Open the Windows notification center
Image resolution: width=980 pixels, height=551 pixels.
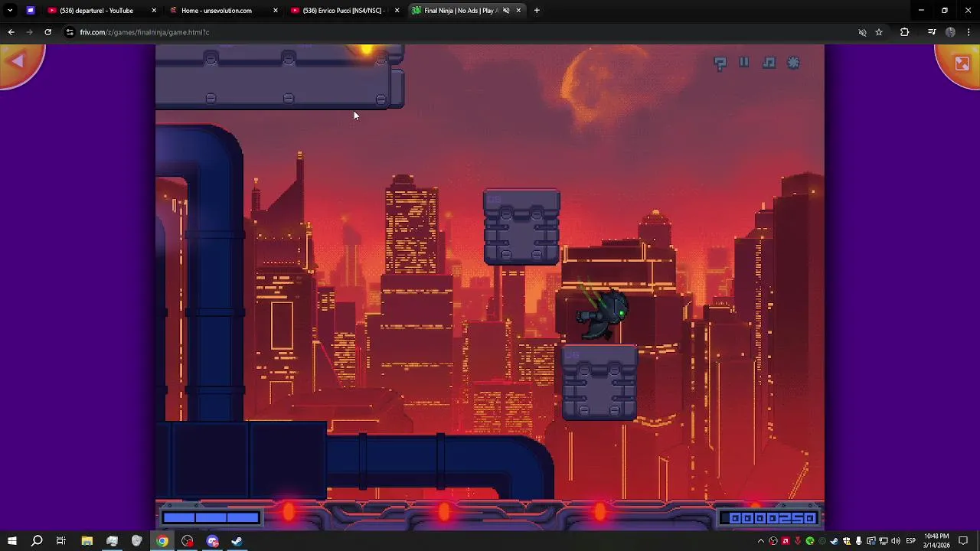point(963,541)
